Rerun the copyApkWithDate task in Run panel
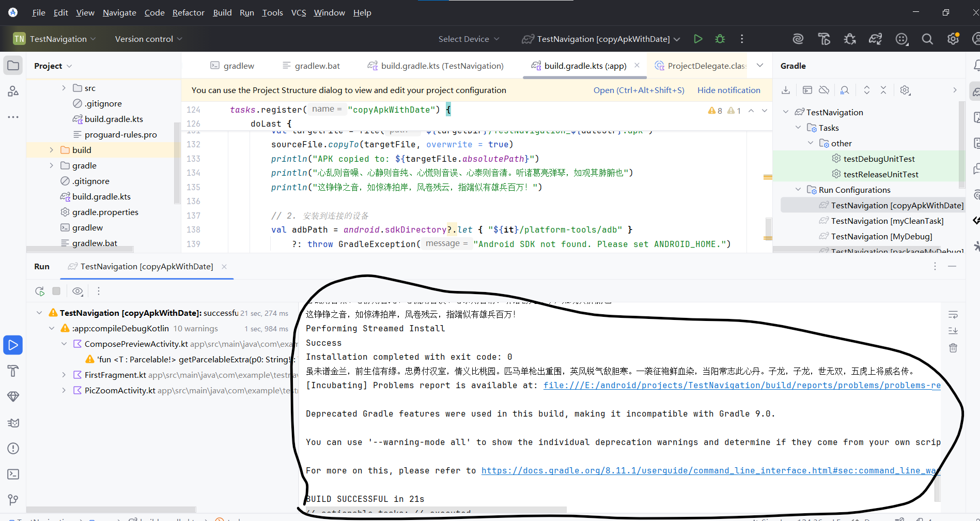980x521 pixels. click(40, 291)
